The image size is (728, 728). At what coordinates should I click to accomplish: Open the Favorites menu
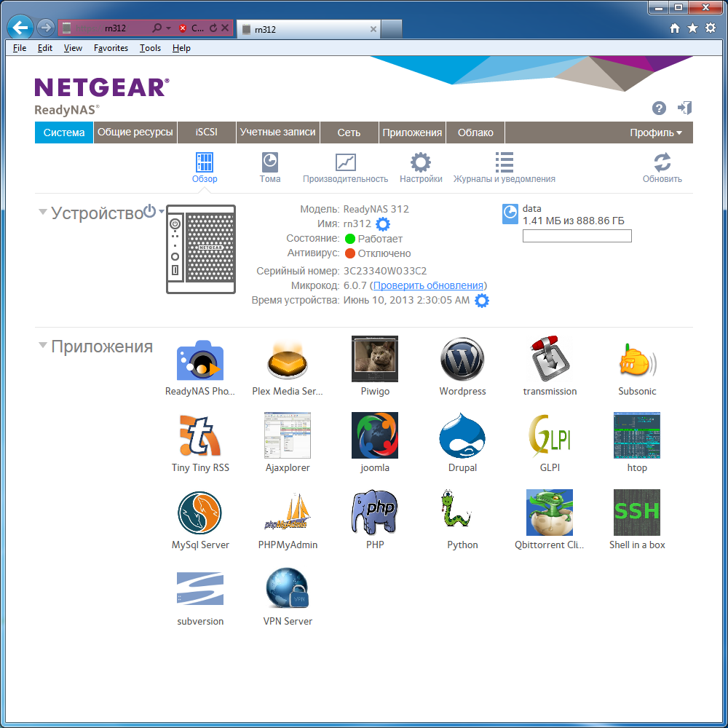pyautogui.click(x=111, y=48)
